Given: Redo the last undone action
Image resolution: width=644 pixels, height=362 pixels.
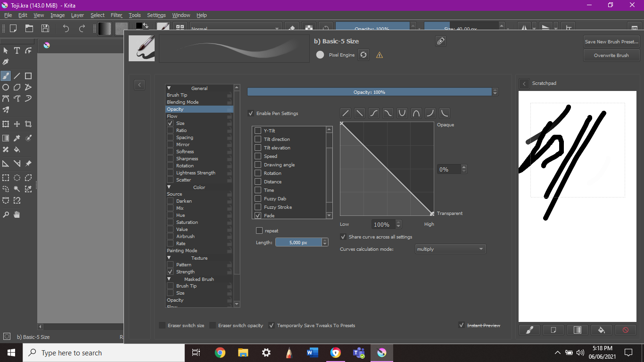Looking at the screenshot, I should (x=82, y=28).
